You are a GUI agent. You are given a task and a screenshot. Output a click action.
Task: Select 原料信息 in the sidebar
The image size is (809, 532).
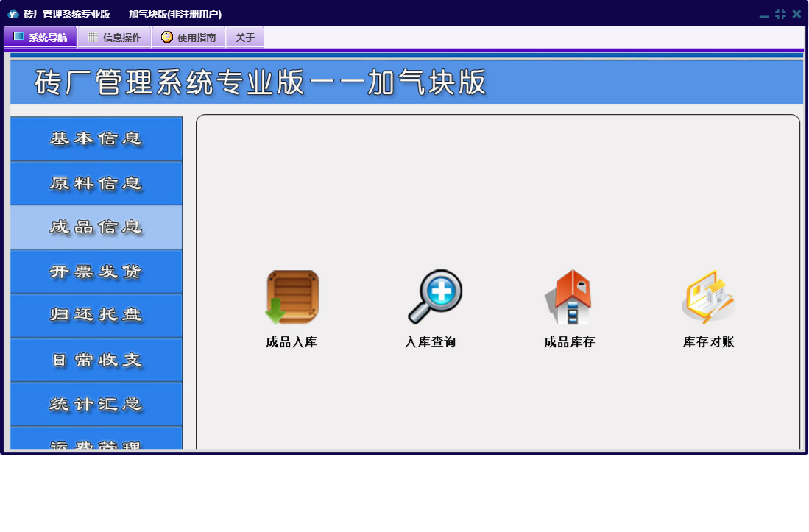96,183
